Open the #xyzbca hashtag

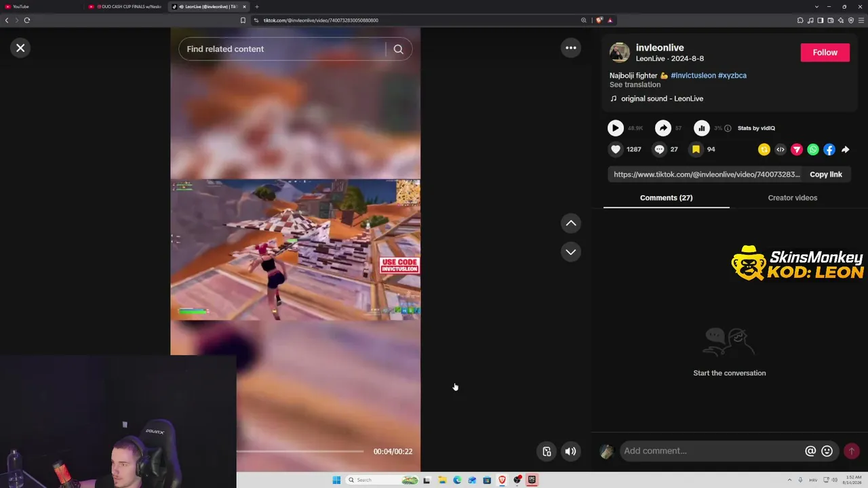pyautogui.click(x=732, y=75)
